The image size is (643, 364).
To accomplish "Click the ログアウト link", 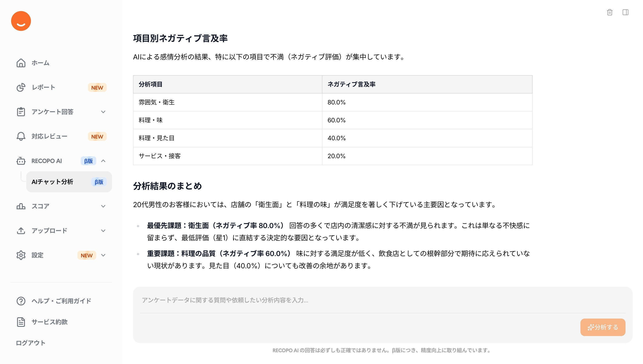I will [31, 343].
